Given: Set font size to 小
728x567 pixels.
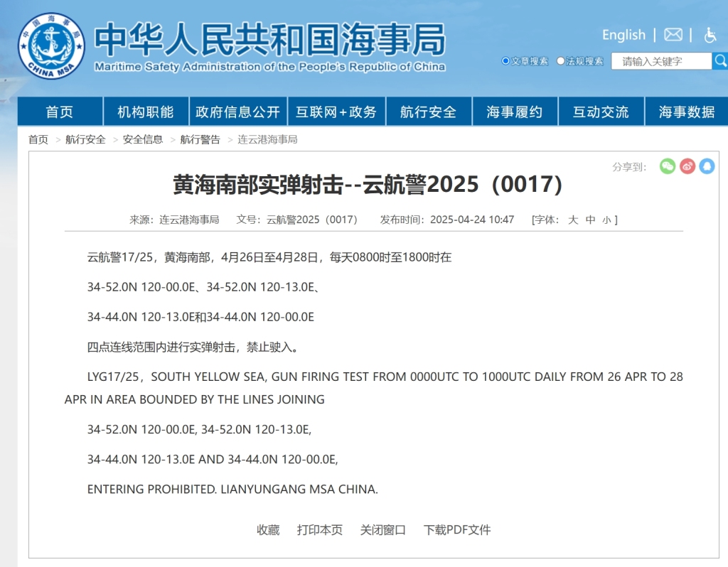Looking at the screenshot, I should click(x=606, y=220).
